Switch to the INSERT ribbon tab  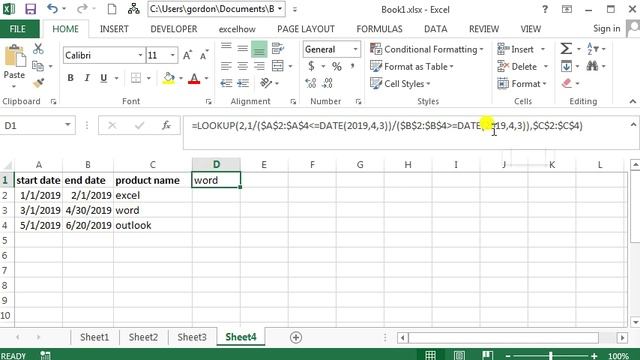pyautogui.click(x=114, y=29)
